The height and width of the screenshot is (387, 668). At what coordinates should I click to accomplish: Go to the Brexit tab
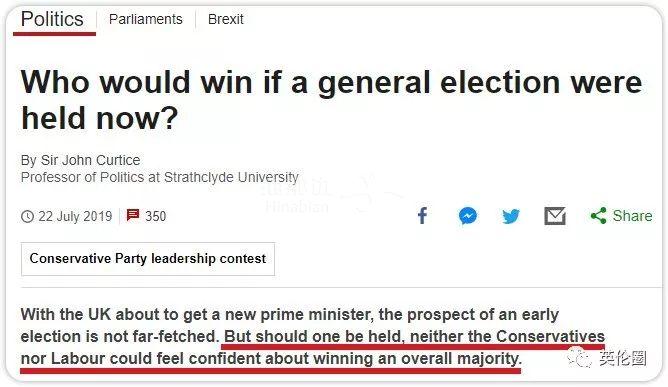coord(226,19)
